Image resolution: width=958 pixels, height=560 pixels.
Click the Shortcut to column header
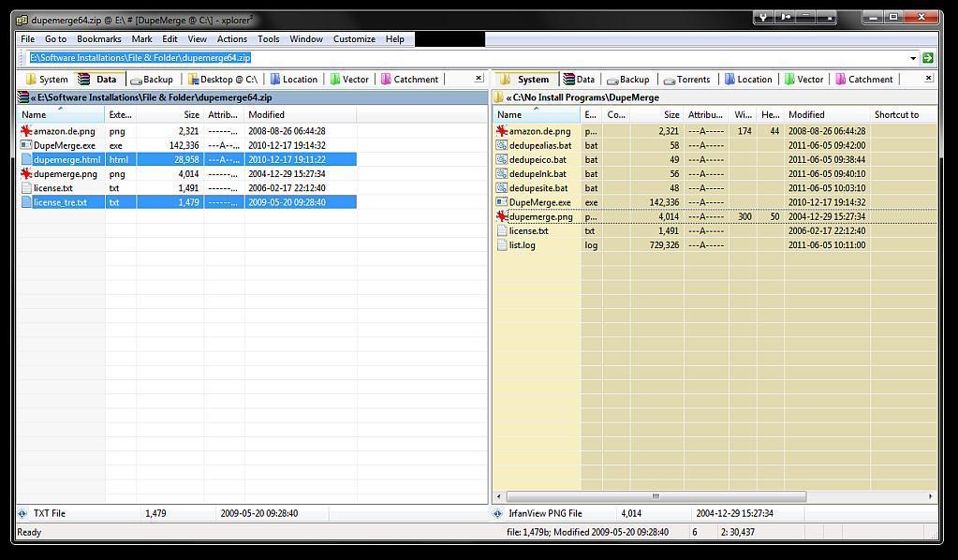[x=903, y=115]
